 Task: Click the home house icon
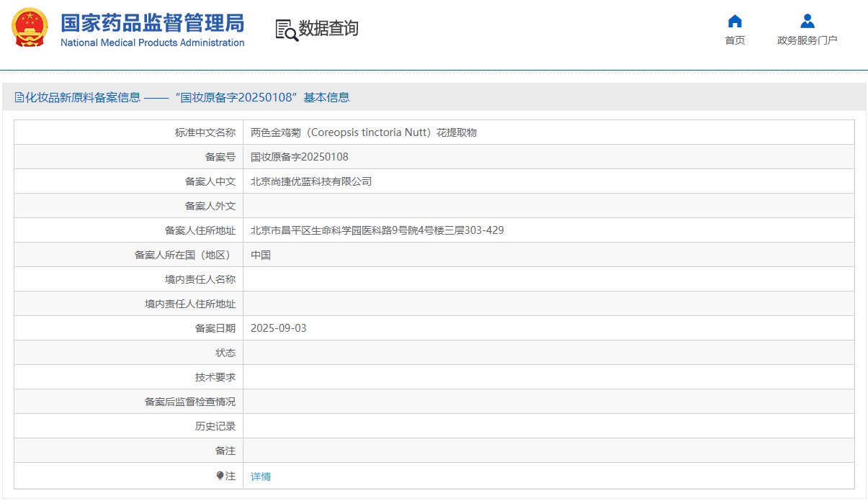click(735, 21)
